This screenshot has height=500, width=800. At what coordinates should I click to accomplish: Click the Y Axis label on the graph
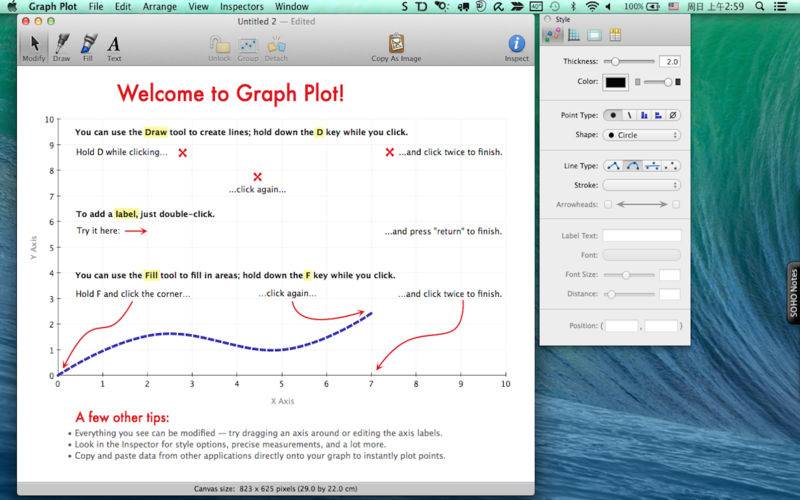point(34,247)
